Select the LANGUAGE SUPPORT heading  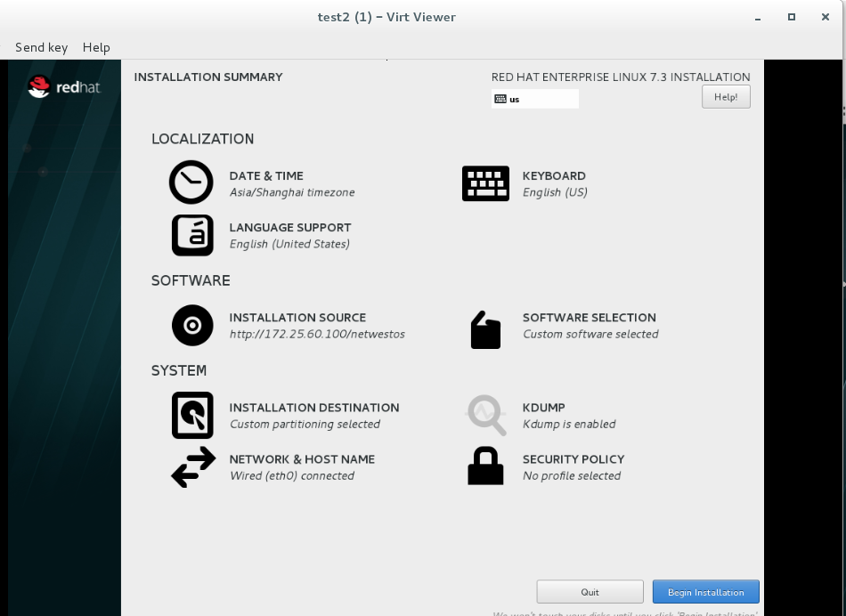click(290, 228)
